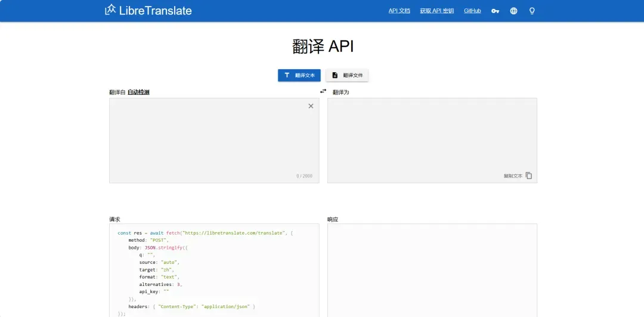Open the API key icon in header
This screenshot has width=644, height=317.
click(x=495, y=11)
